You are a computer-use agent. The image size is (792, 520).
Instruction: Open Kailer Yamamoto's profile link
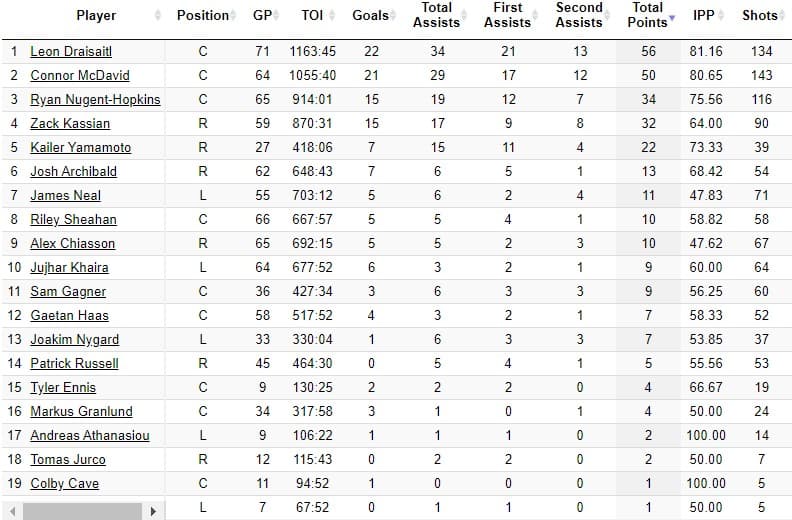[80, 147]
